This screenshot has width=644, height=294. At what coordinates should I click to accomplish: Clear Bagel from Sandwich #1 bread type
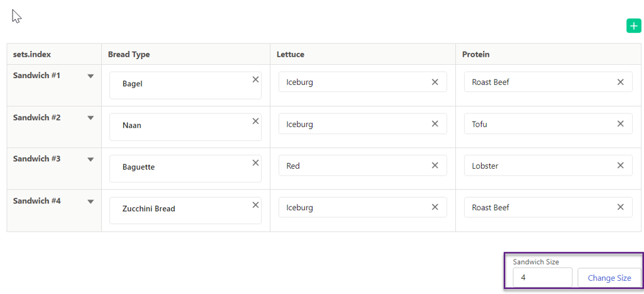tap(255, 80)
